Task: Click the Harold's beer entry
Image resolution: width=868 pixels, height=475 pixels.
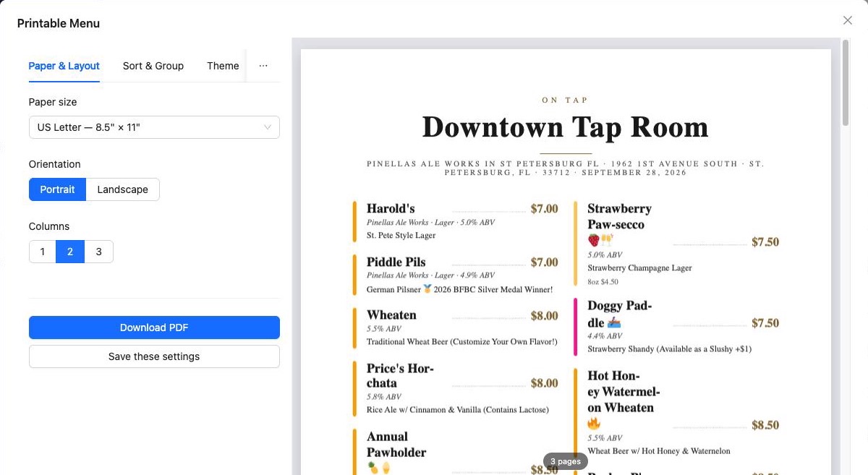Action: click(456, 221)
